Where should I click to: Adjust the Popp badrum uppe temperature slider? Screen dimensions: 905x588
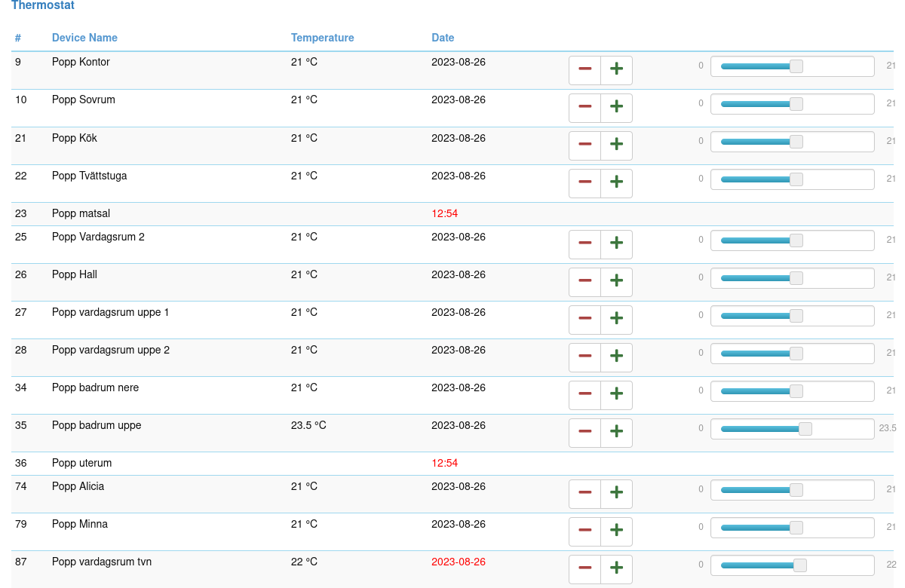[805, 428]
